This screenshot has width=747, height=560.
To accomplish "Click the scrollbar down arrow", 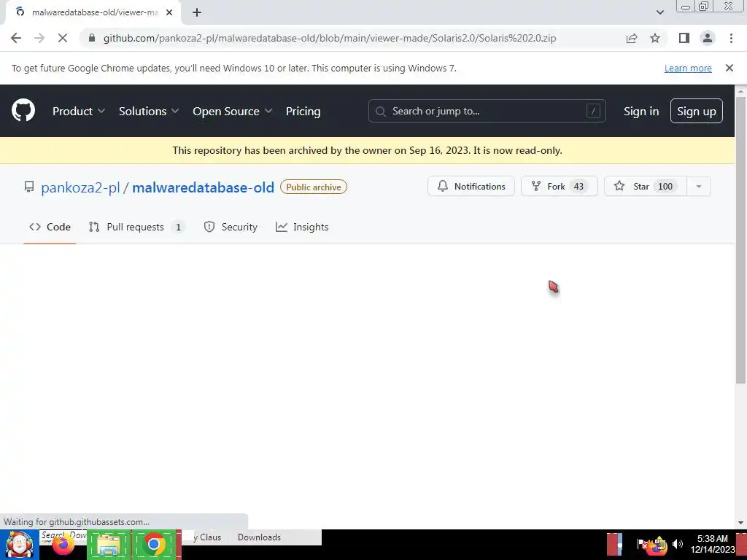I will click(741, 522).
